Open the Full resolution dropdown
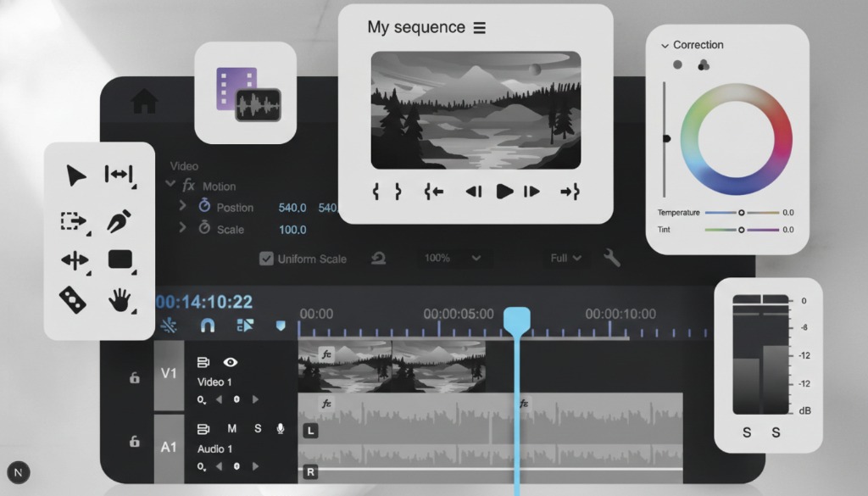The image size is (868, 496). [565, 258]
